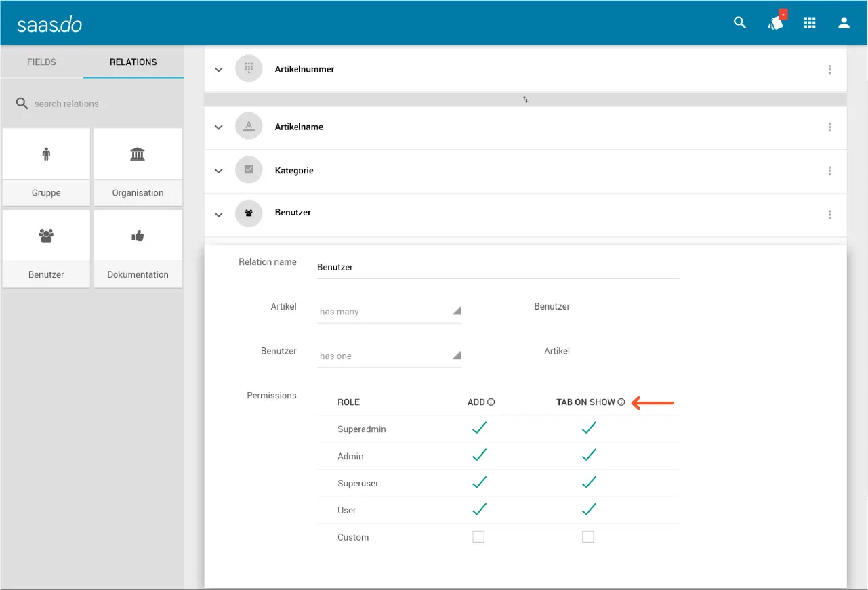Open the notifications icon with red badge

point(776,23)
